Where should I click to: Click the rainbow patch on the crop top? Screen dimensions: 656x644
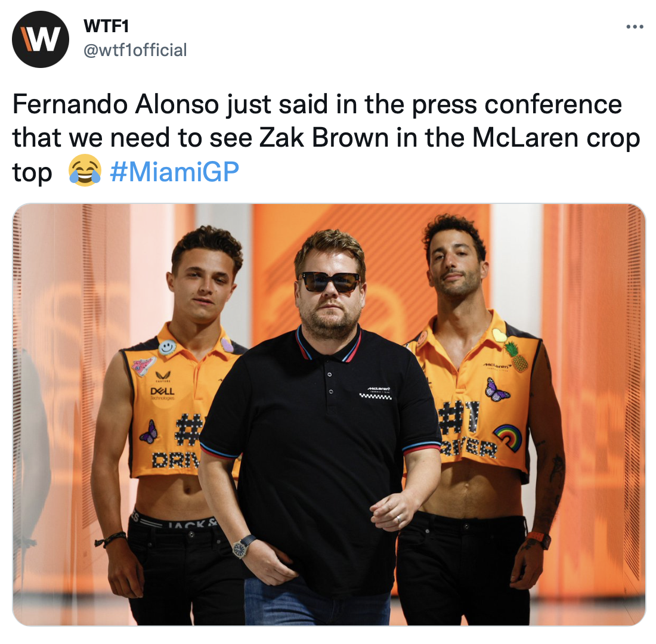[508, 437]
